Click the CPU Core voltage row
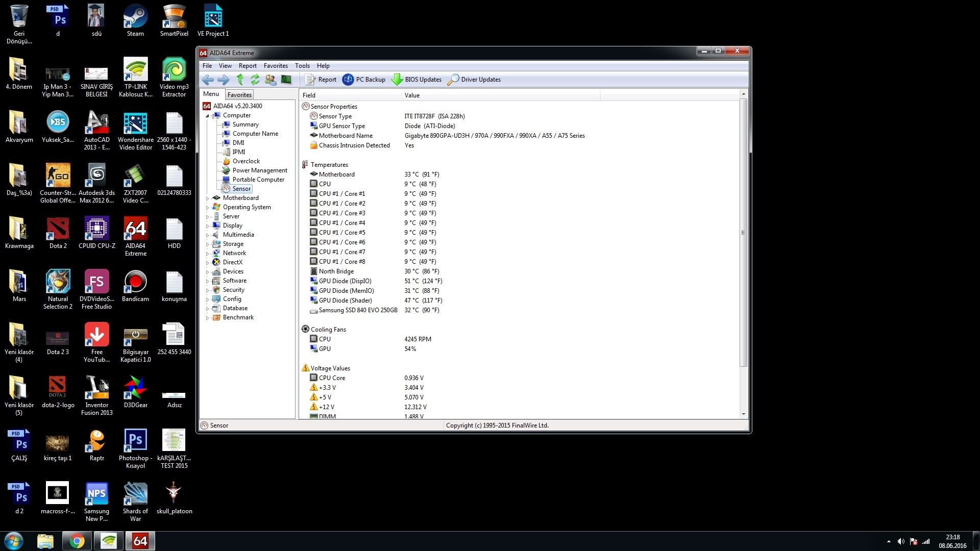 (519, 378)
